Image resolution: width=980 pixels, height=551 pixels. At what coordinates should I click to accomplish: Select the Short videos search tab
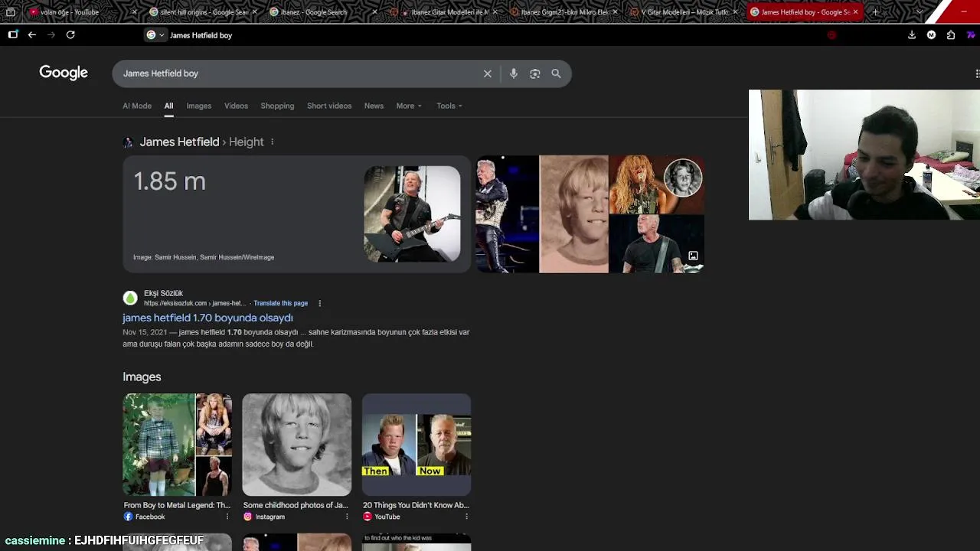tap(329, 106)
